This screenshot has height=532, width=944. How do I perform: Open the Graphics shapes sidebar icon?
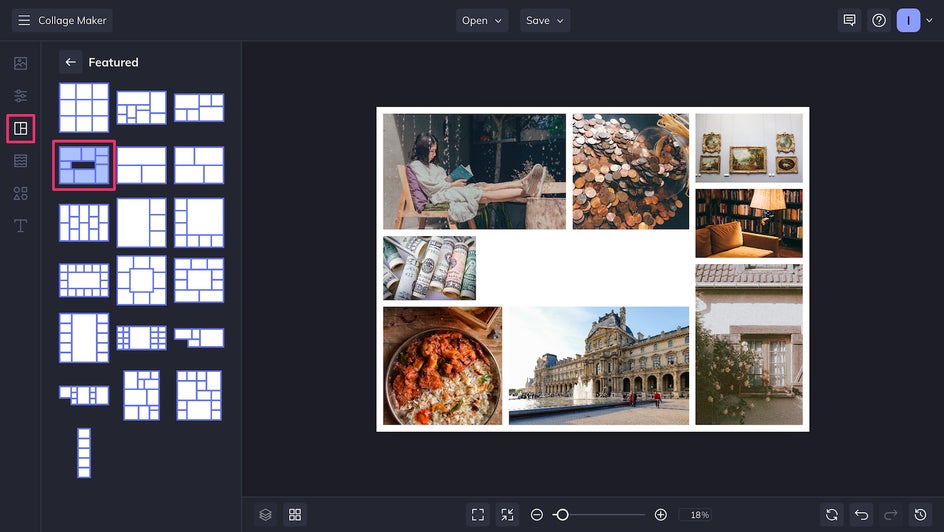[20, 193]
